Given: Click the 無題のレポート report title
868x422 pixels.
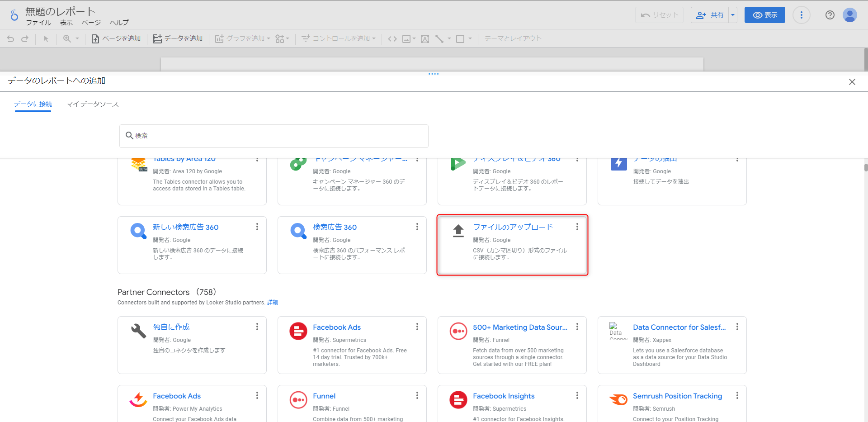Looking at the screenshot, I should [61, 11].
